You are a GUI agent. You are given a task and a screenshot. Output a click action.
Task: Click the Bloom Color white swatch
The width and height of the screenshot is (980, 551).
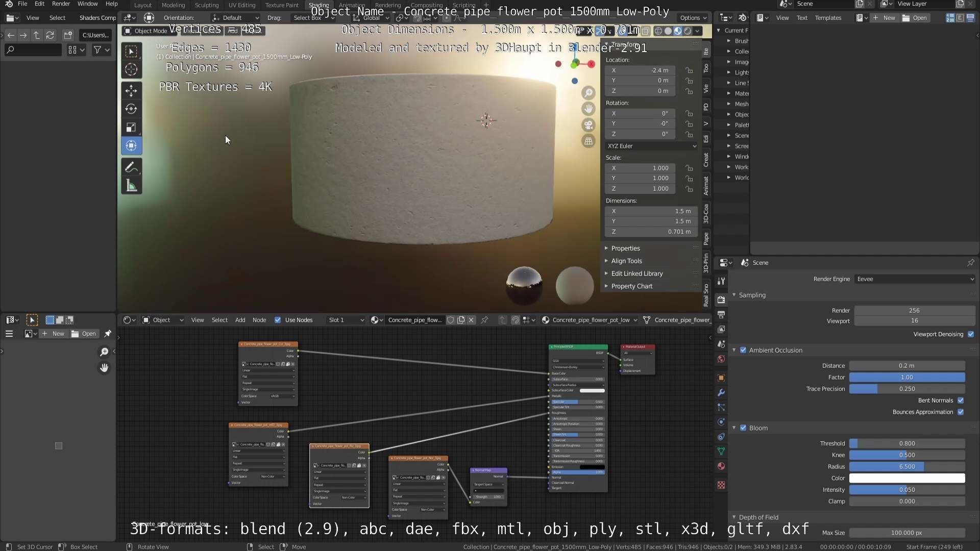906,478
